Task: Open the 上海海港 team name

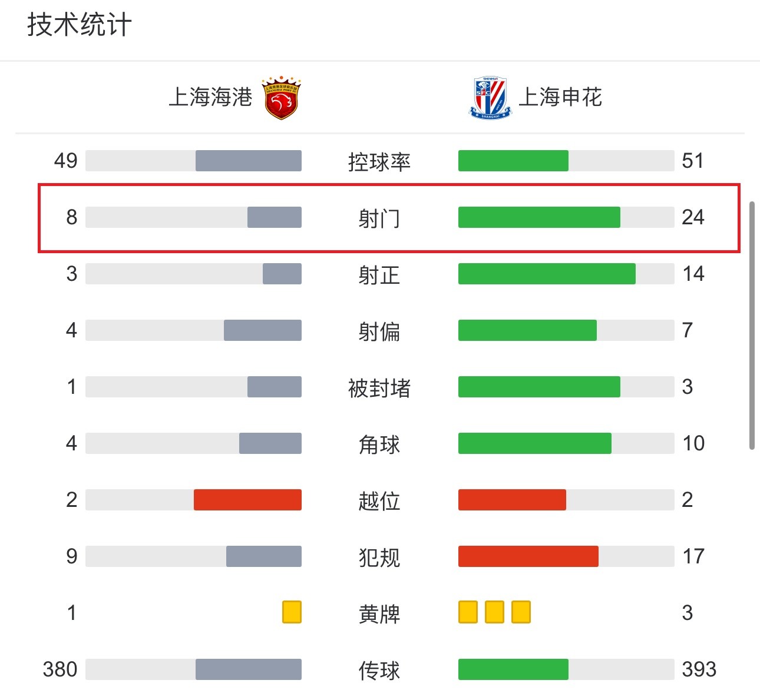Action: pos(210,97)
